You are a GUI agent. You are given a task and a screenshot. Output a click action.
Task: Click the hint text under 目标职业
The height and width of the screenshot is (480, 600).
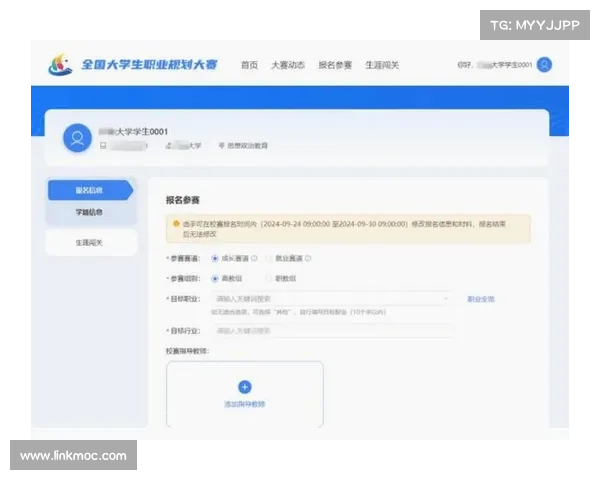click(x=298, y=312)
